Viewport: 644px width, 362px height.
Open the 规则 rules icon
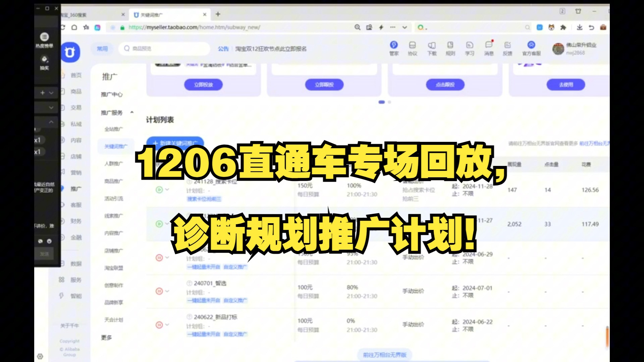(450, 45)
